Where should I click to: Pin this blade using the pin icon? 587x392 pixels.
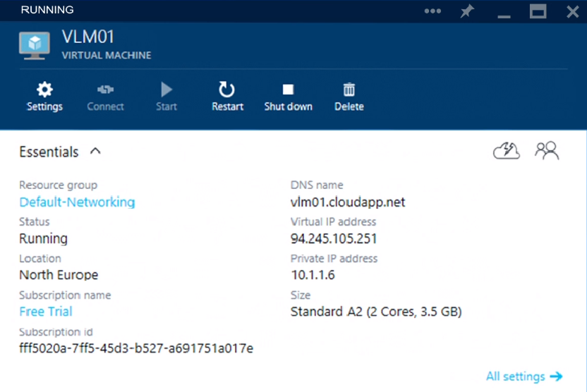coord(467,11)
